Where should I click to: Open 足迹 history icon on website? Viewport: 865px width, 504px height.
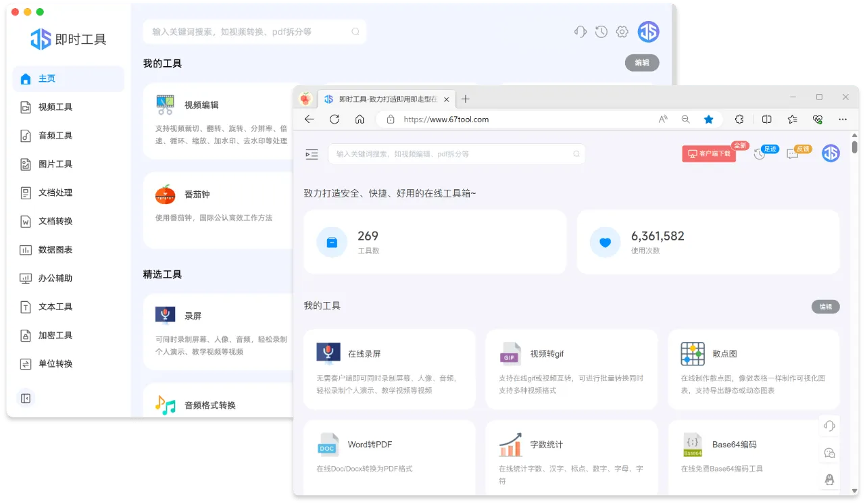[x=760, y=154]
